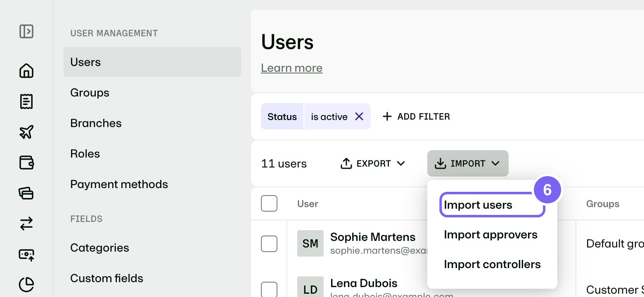Tick the select-all users checkbox
This screenshot has height=297, width=644.
pos(269,203)
